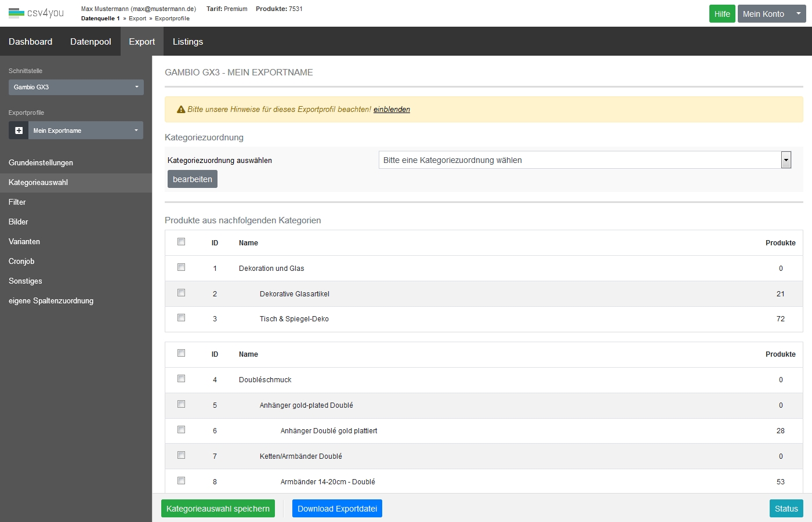Open the Gambio GX3 Schnittstelle dropdown
The image size is (812, 522).
[76, 87]
